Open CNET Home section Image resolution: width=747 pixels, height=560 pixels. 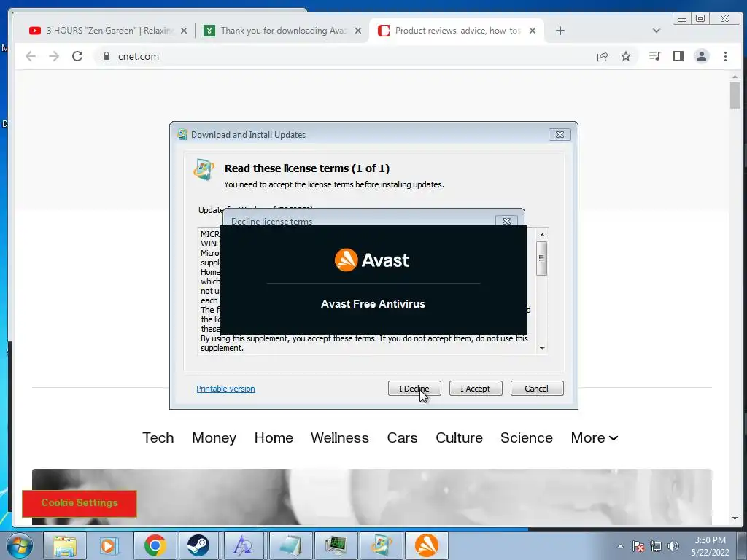pos(274,437)
